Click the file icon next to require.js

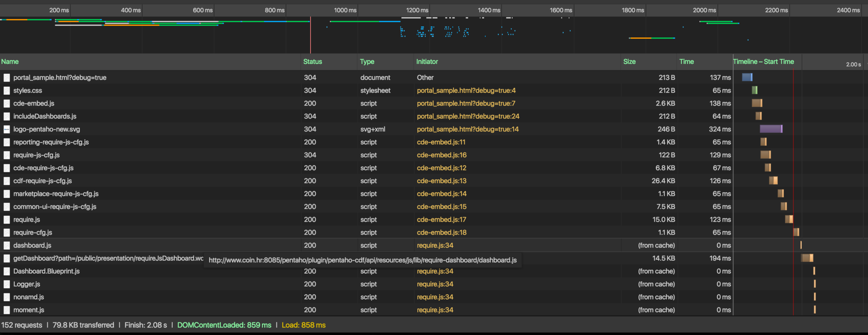[7, 220]
